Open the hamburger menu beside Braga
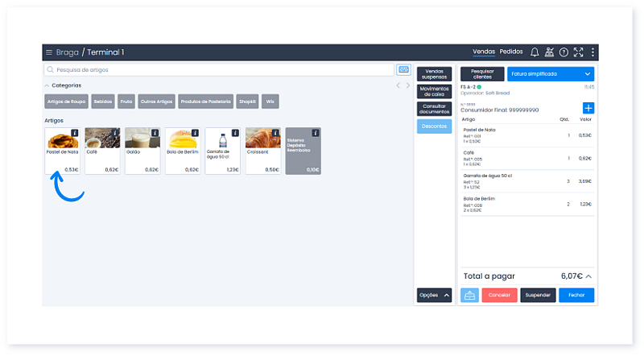Screen dimensions: 644x356 pos(49,52)
